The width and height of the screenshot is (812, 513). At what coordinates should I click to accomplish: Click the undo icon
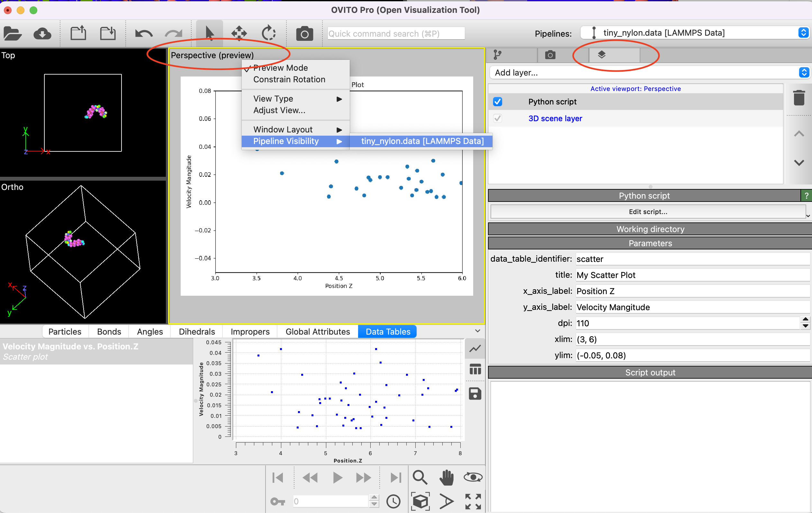(x=143, y=33)
